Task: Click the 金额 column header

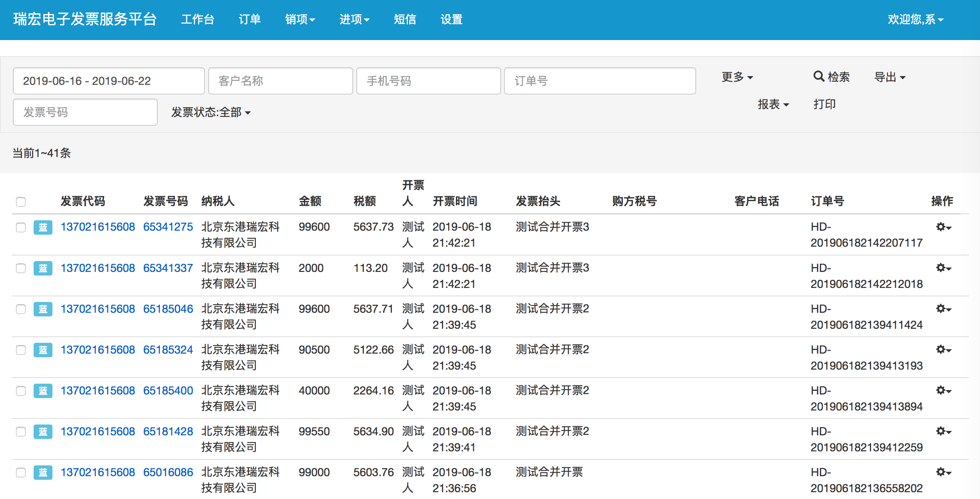Action: tap(310, 201)
